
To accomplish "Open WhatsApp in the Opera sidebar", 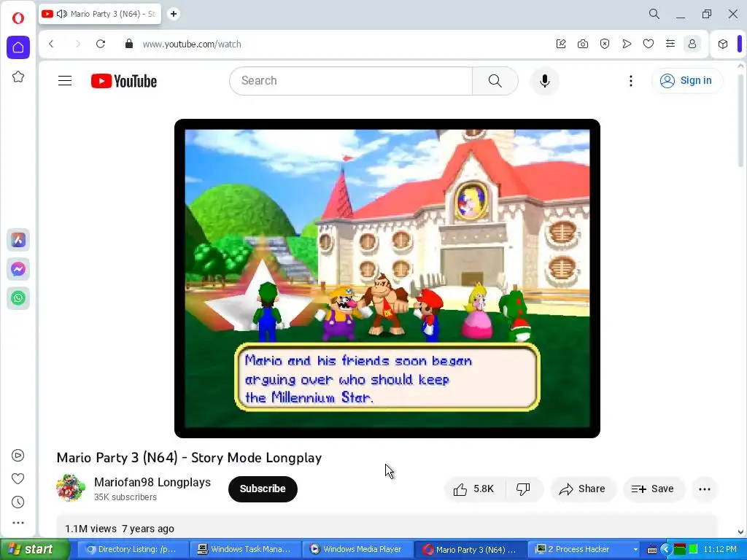I will [18, 298].
